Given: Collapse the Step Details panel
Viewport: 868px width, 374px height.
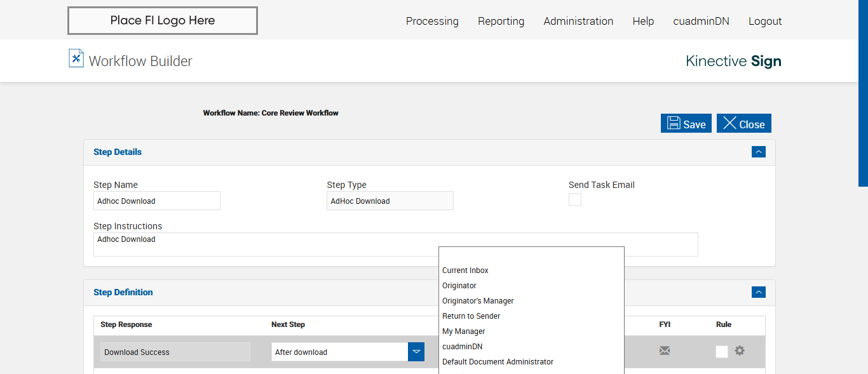Looking at the screenshot, I should click(758, 152).
